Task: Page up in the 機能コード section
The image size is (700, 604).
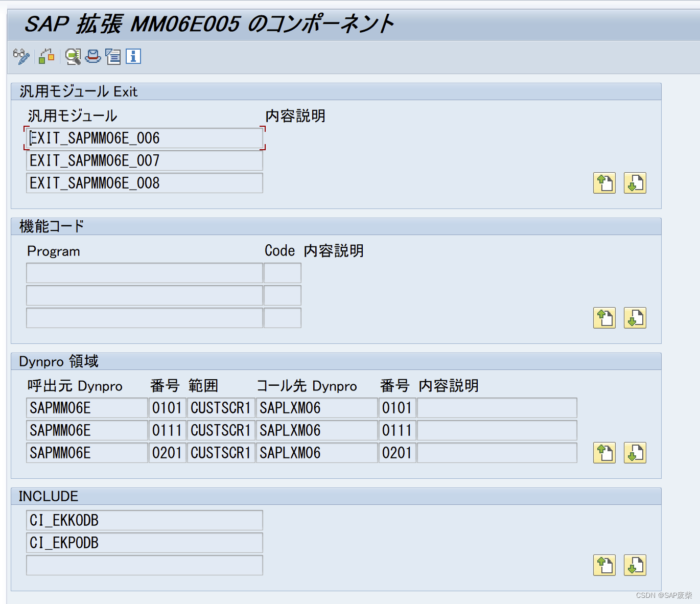Action: [604, 318]
